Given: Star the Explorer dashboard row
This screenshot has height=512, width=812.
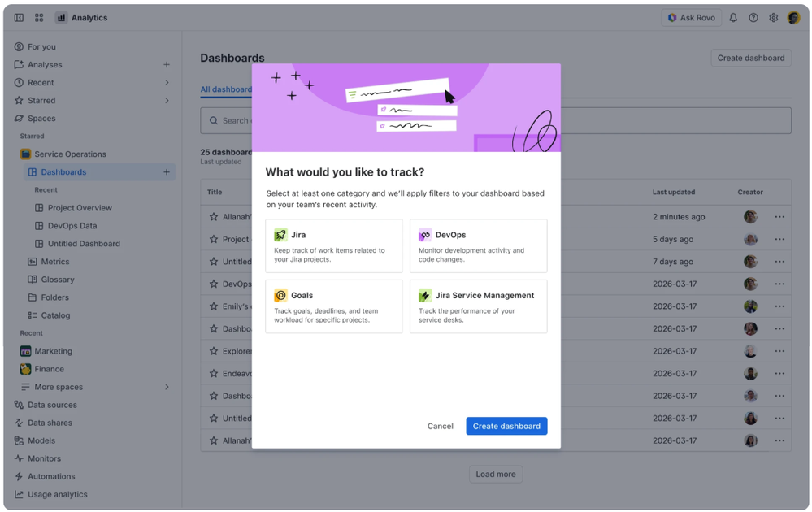Looking at the screenshot, I should 213,351.
